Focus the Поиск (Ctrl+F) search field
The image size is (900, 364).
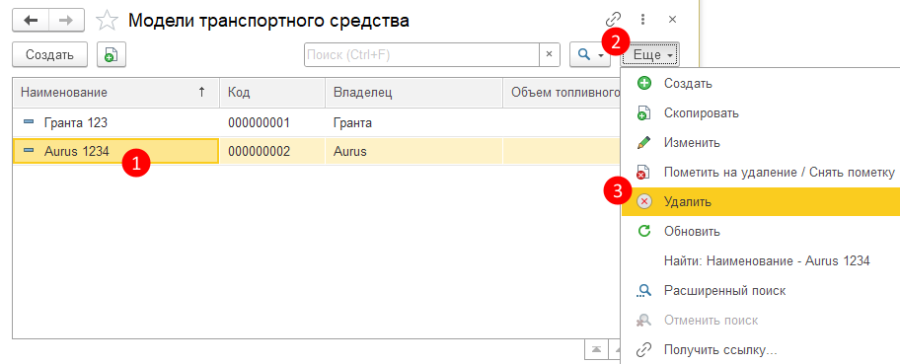point(422,55)
